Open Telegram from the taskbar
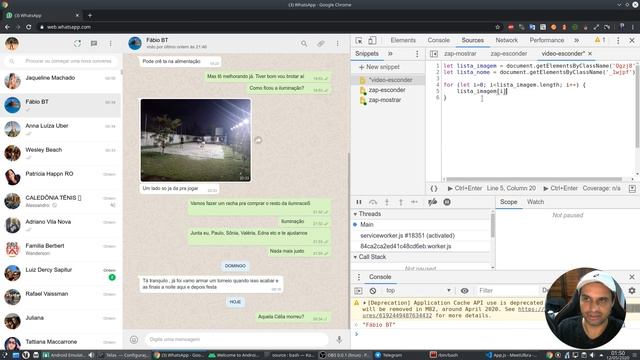Screen dimensions: 640x360 [x=388, y=355]
